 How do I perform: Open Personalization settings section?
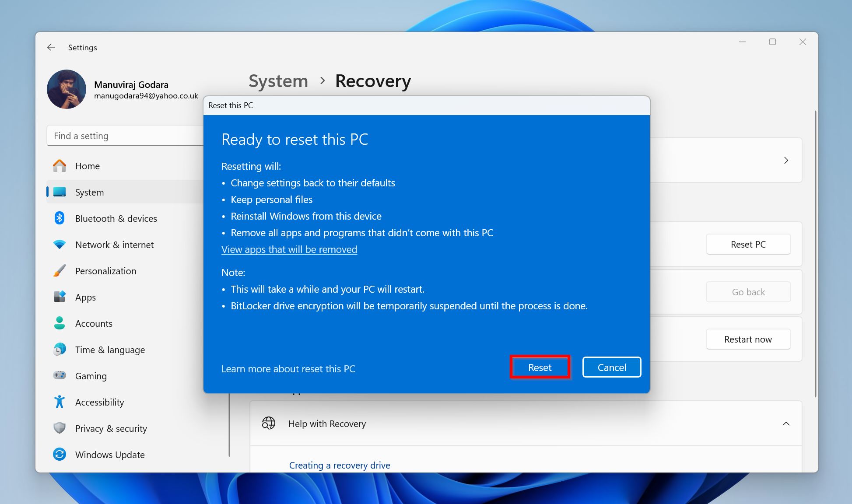105,270
